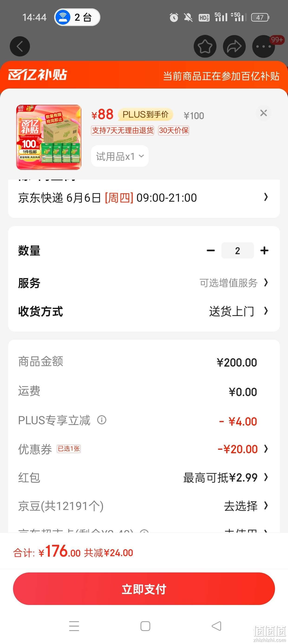Tap the back arrow icon

pos(20,46)
